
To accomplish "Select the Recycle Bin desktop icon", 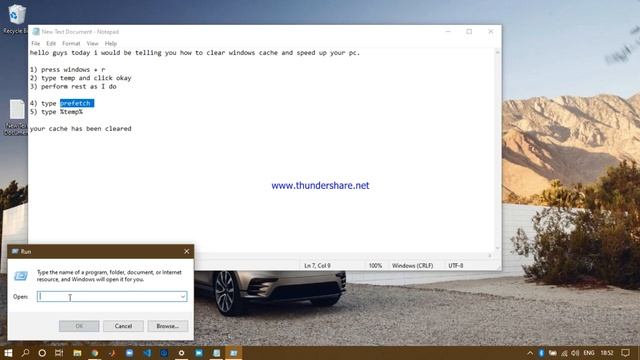I will (x=16, y=18).
